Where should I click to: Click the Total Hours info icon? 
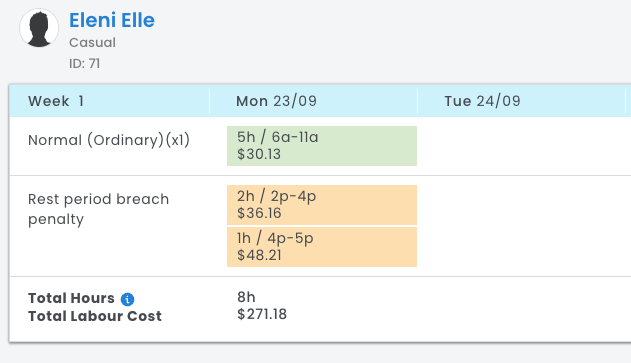coord(128,299)
